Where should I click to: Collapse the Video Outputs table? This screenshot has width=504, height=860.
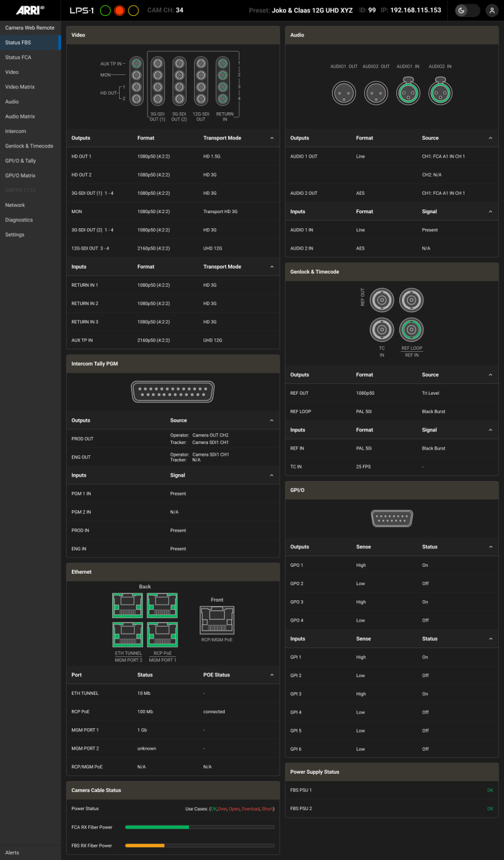(272, 138)
